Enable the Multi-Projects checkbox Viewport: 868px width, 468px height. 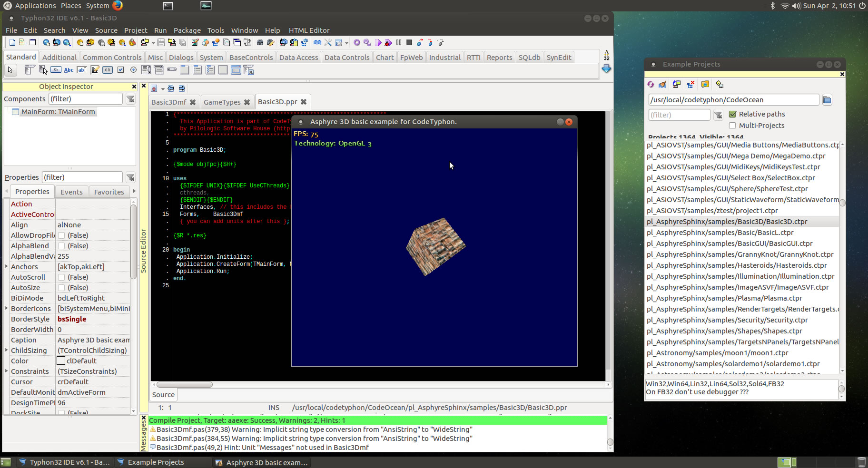point(732,126)
